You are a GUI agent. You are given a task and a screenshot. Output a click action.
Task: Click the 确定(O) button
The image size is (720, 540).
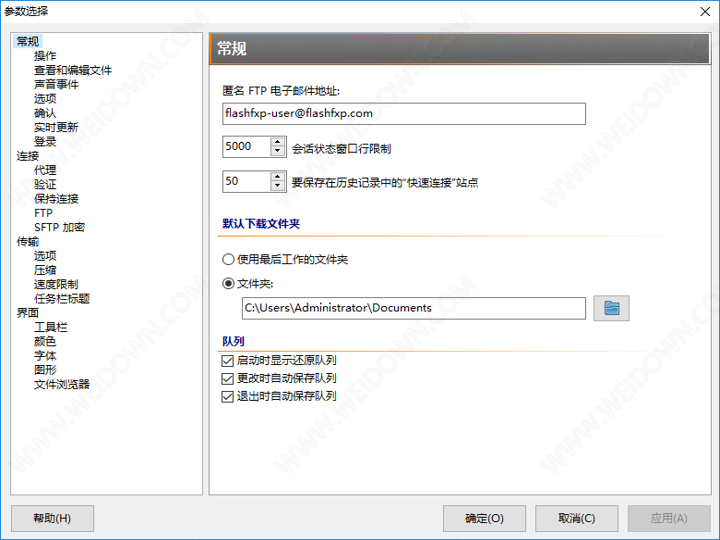click(x=484, y=518)
